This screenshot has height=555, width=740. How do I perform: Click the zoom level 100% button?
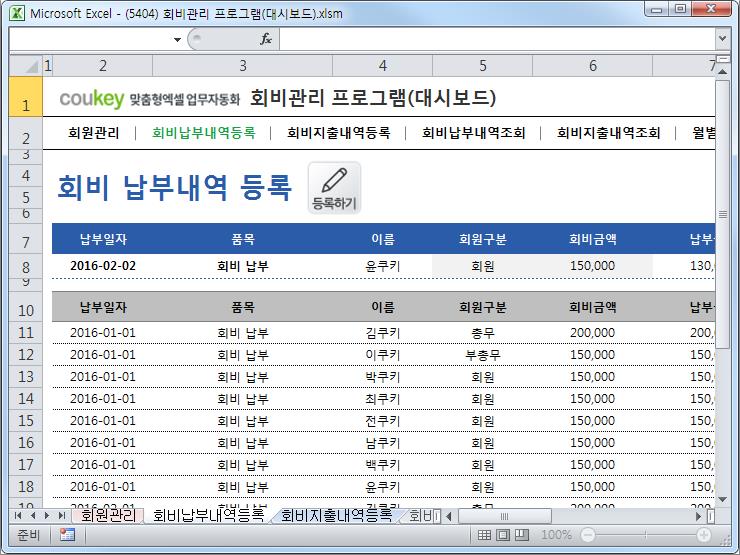point(556,535)
